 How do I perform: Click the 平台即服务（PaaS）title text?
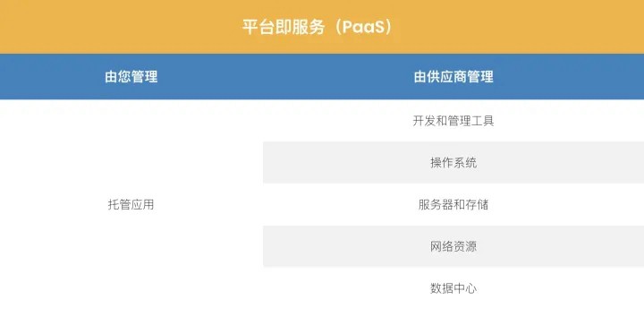point(318,27)
